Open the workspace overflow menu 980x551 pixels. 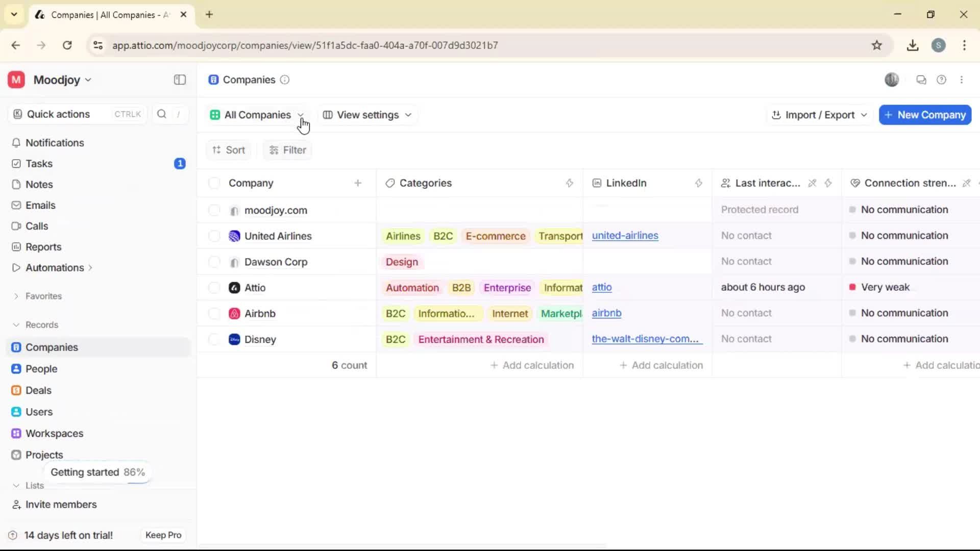click(962, 80)
